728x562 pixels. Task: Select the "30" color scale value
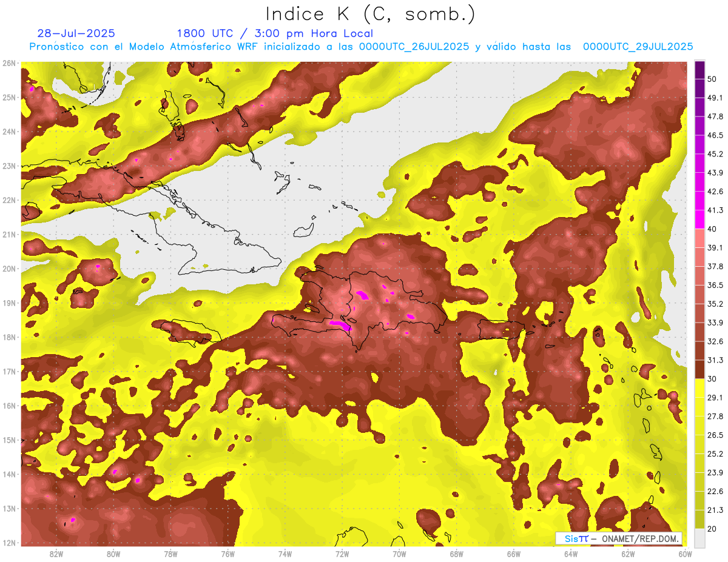click(x=712, y=379)
